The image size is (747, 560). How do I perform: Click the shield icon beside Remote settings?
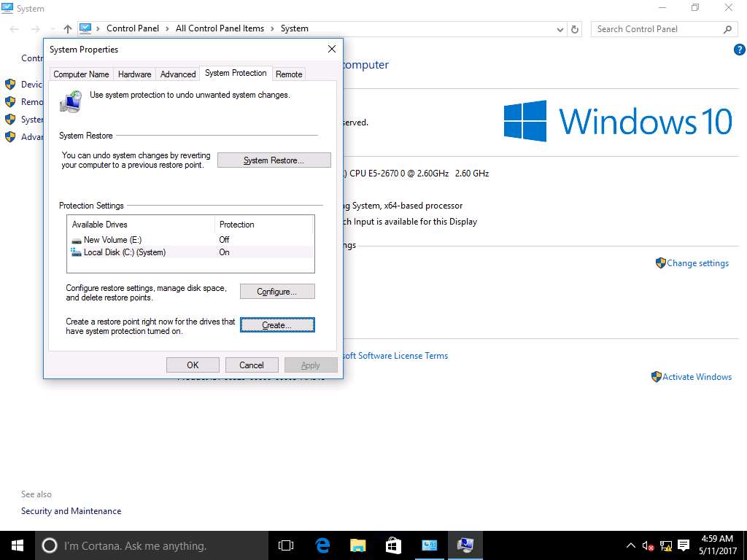[x=10, y=102]
